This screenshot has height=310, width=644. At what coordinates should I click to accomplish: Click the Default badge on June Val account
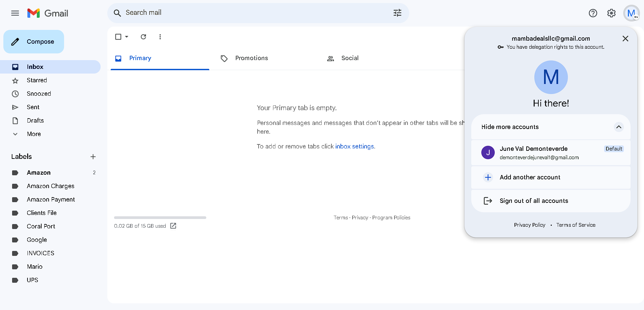614,149
